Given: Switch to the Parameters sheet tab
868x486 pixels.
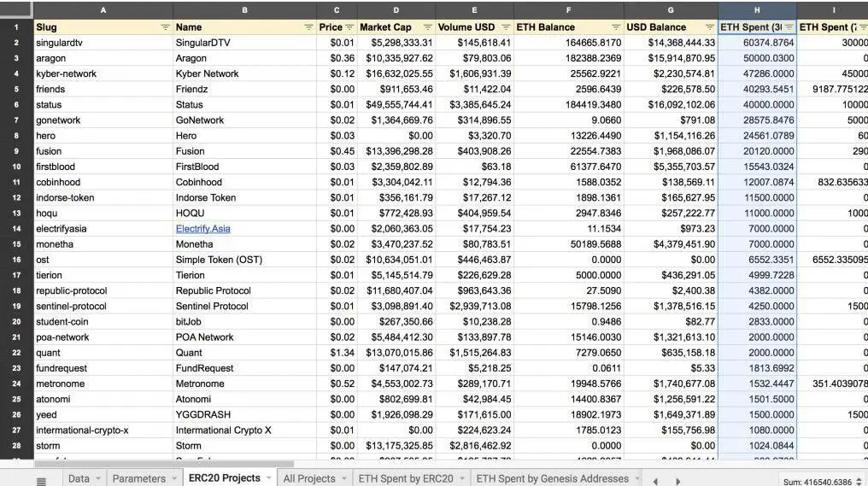Looking at the screenshot, I should (x=138, y=478).
